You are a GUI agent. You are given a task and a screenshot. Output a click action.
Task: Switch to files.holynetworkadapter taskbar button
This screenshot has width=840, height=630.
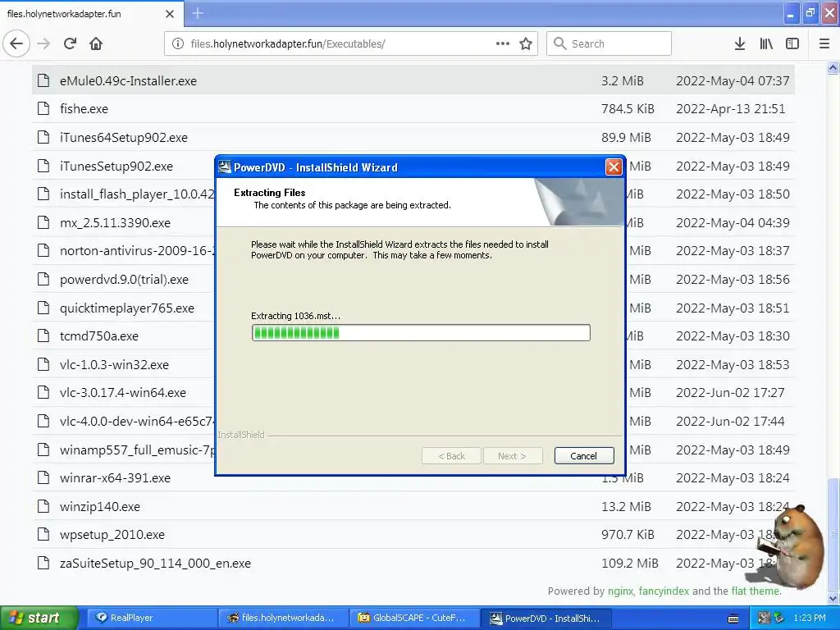tap(282, 618)
